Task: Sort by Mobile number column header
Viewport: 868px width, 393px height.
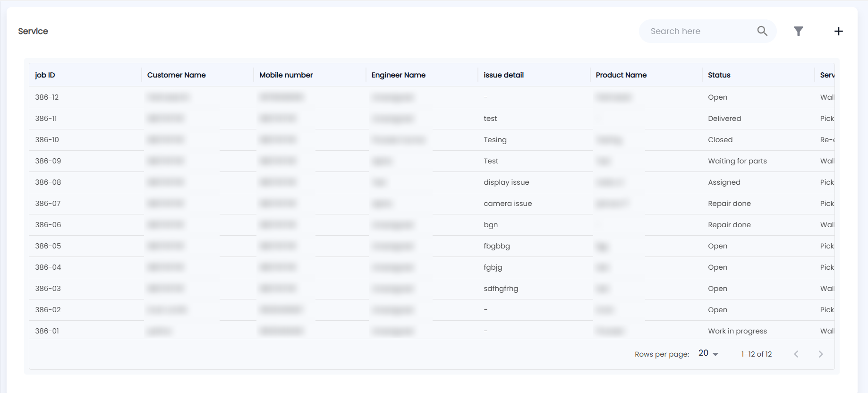Action: coord(286,75)
